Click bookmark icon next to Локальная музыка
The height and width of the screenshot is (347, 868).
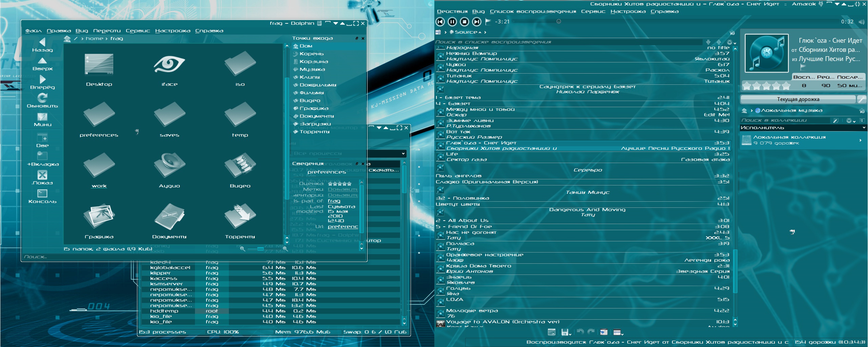tap(862, 110)
